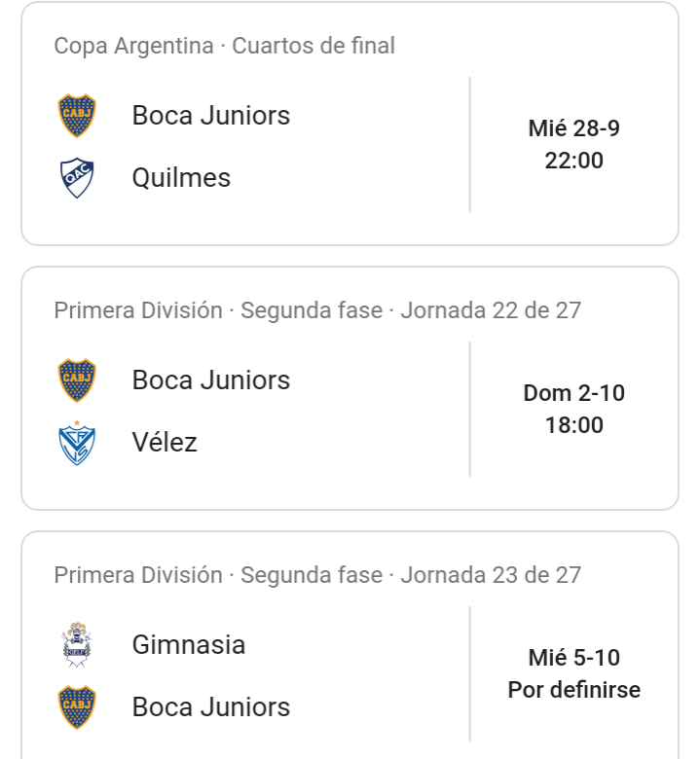Click Boca Juniors crest in Jornada 22 match
This screenshot has width=700, height=759.
click(77, 380)
